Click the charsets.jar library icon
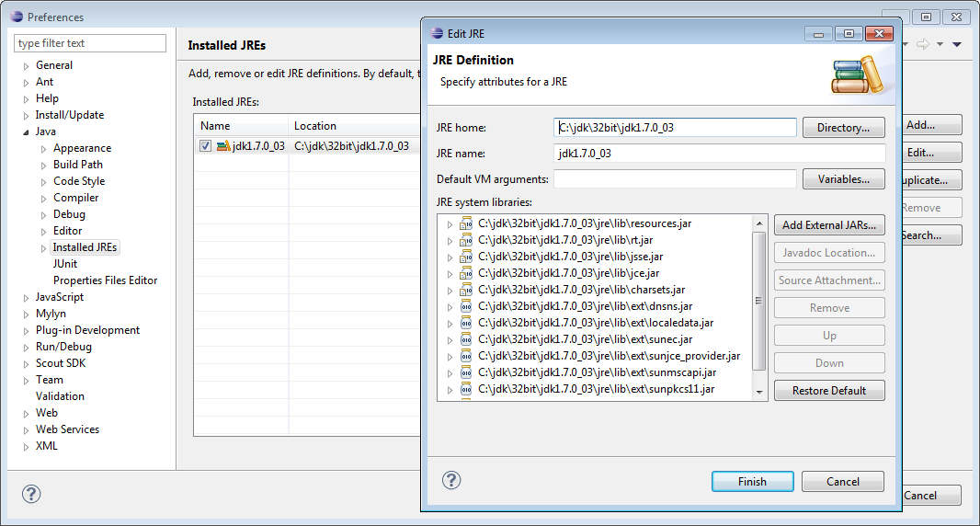 [466, 290]
